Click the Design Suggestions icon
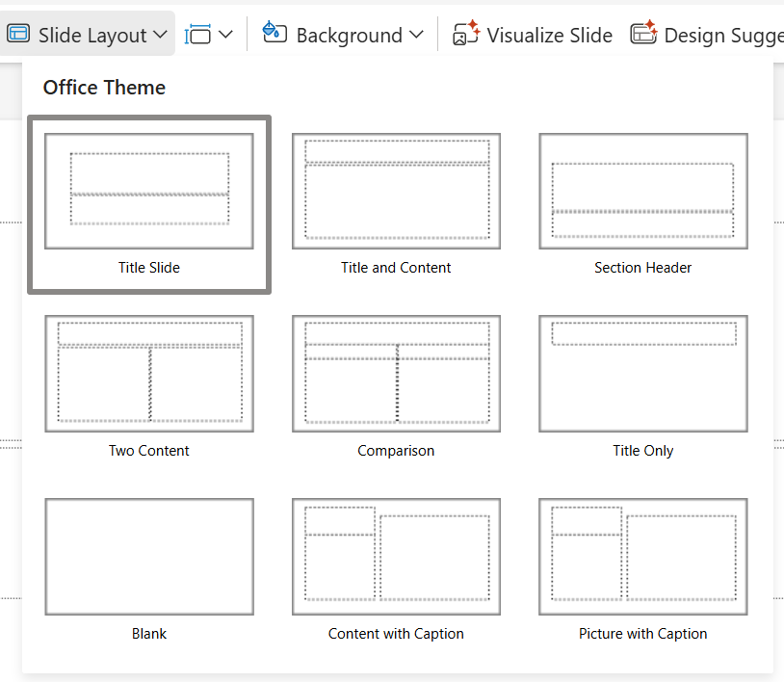The width and height of the screenshot is (784, 682). pyautogui.click(x=643, y=33)
